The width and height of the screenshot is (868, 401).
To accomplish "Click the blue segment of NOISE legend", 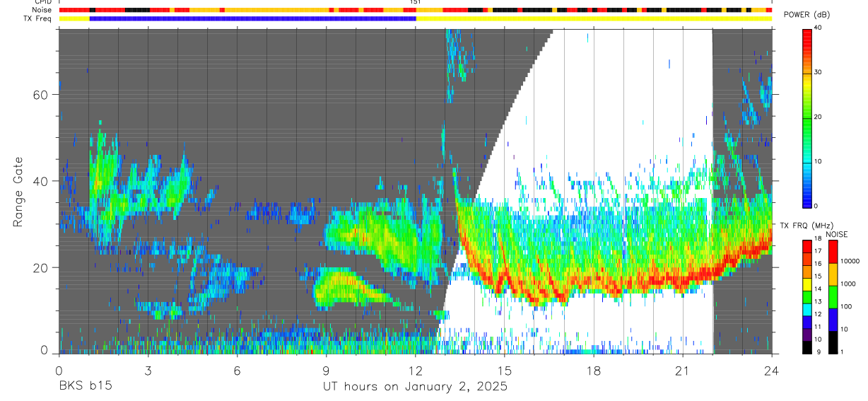I will click(833, 320).
